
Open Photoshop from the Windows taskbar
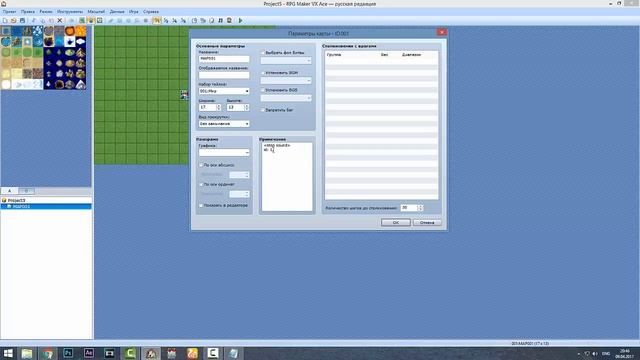pos(68,353)
